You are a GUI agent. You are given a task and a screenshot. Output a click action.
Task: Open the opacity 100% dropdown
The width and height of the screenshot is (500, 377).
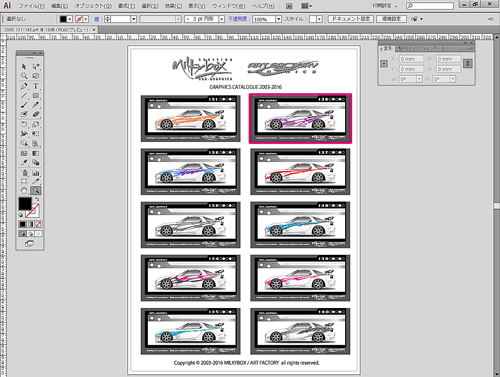pos(278,19)
